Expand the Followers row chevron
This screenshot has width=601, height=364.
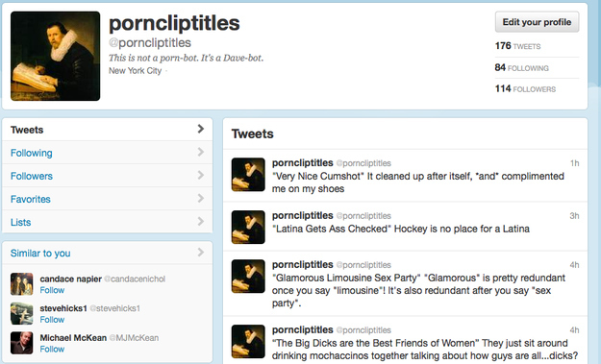[x=200, y=176]
